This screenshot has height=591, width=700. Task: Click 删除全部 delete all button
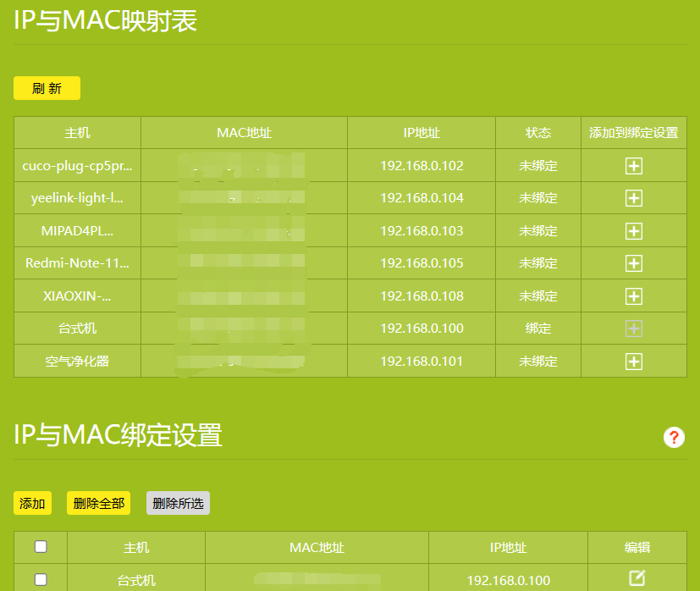(x=98, y=503)
